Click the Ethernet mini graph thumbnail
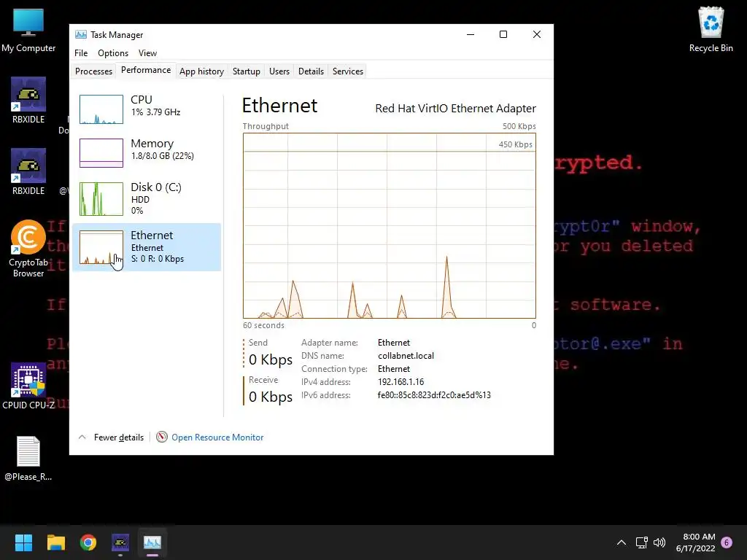Screen dimensions: 747x560 click(x=101, y=247)
